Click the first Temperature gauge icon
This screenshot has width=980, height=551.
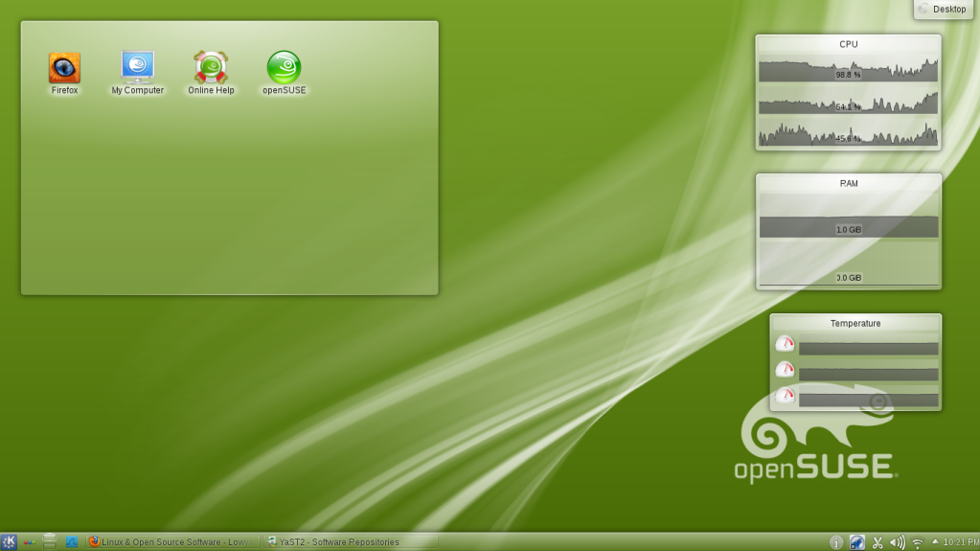pyautogui.click(x=785, y=344)
